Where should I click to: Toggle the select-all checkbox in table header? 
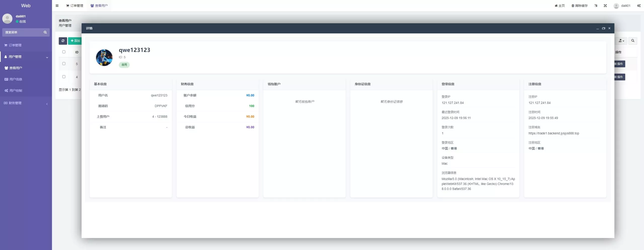click(64, 52)
